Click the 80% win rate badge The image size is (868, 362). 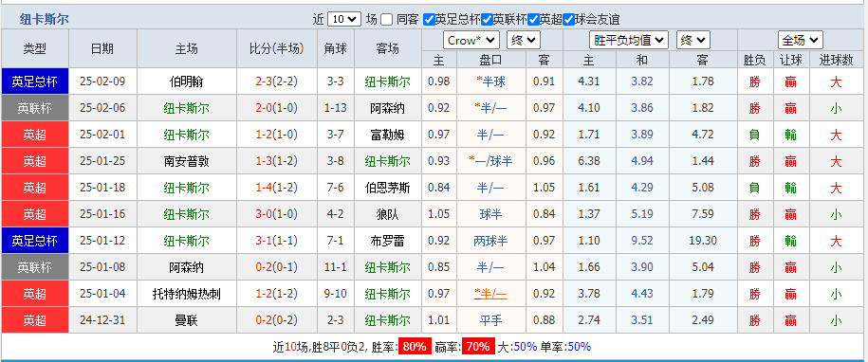coord(414,347)
